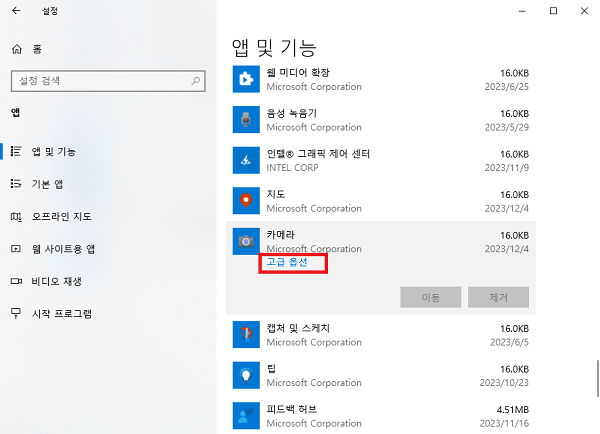
Task: Select the 인텔 그래픽 제어 센터 icon
Action: tap(246, 160)
